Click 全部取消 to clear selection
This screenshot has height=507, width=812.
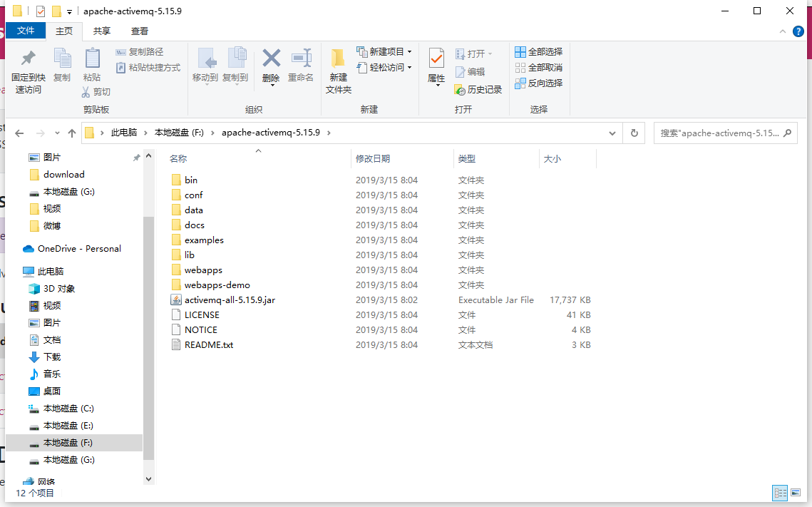(538, 67)
